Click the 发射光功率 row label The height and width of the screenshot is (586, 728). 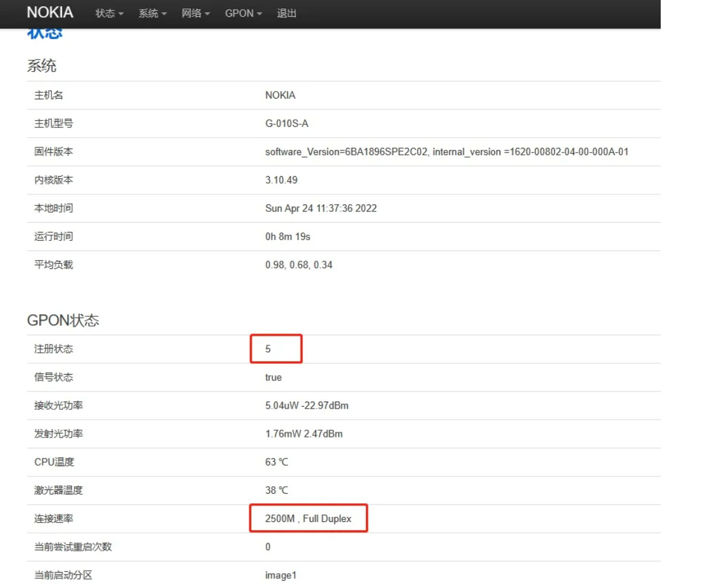click(58, 434)
